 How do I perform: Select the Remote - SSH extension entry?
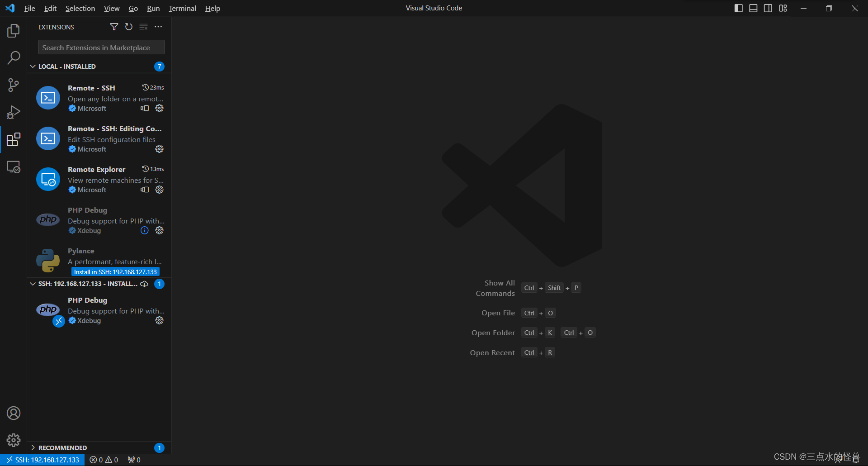tap(99, 98)
